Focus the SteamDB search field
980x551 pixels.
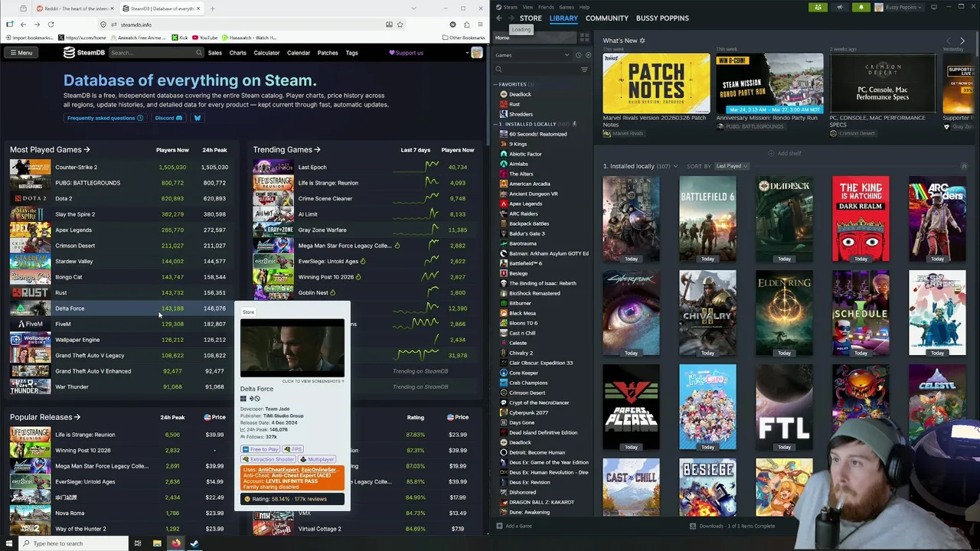pos(155,53)
